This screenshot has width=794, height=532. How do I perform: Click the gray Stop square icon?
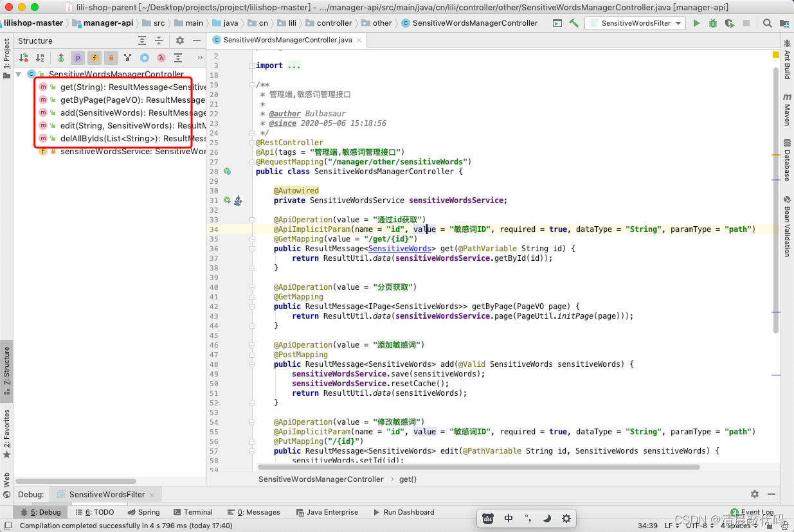746,23
